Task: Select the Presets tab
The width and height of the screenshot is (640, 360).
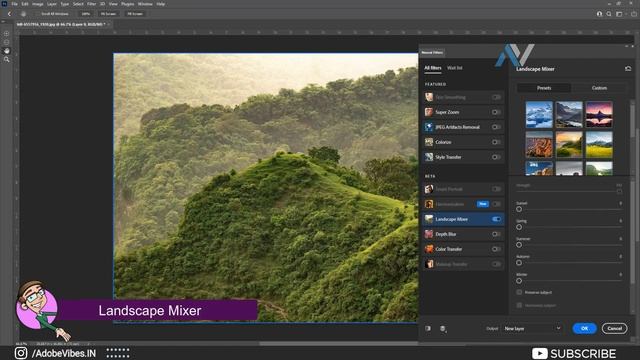Action: tap(544, 88)
